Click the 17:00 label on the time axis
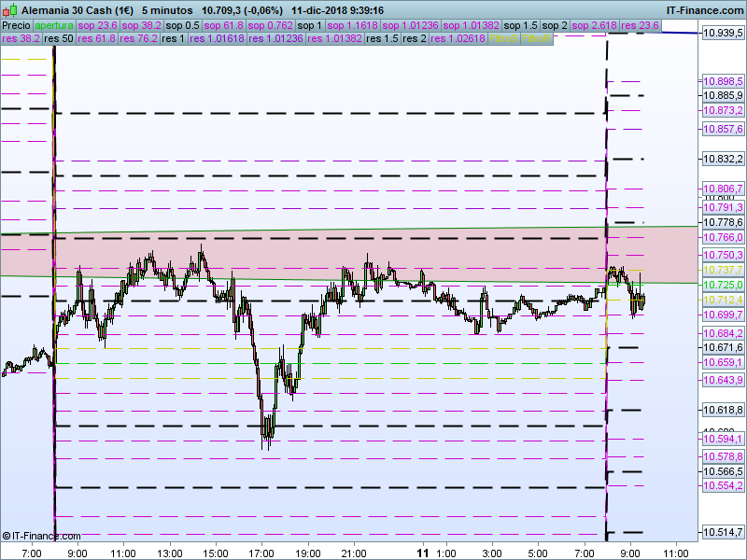Screen dimensions: 747x560 coord(261,553)
